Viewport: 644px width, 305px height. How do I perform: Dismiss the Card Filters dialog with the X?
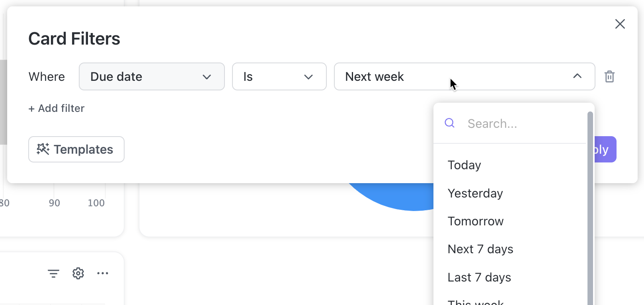[x=620, y=24]
